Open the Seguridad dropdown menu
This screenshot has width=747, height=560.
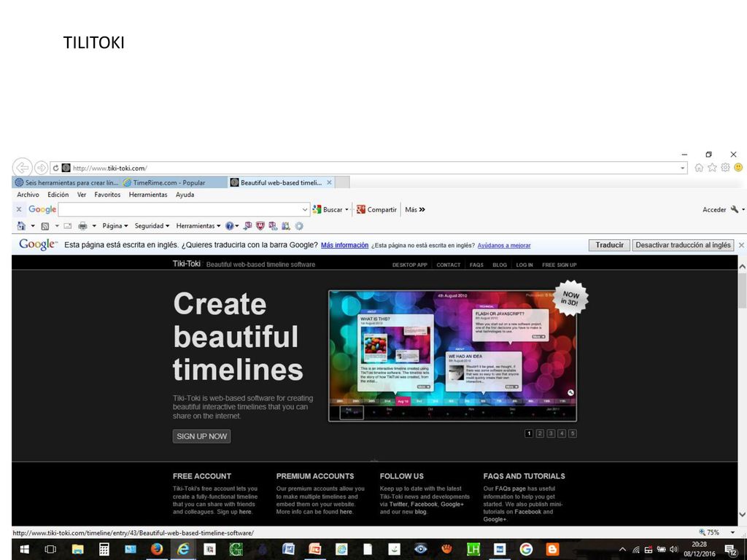pyautogui.click(x=152, y=226)
